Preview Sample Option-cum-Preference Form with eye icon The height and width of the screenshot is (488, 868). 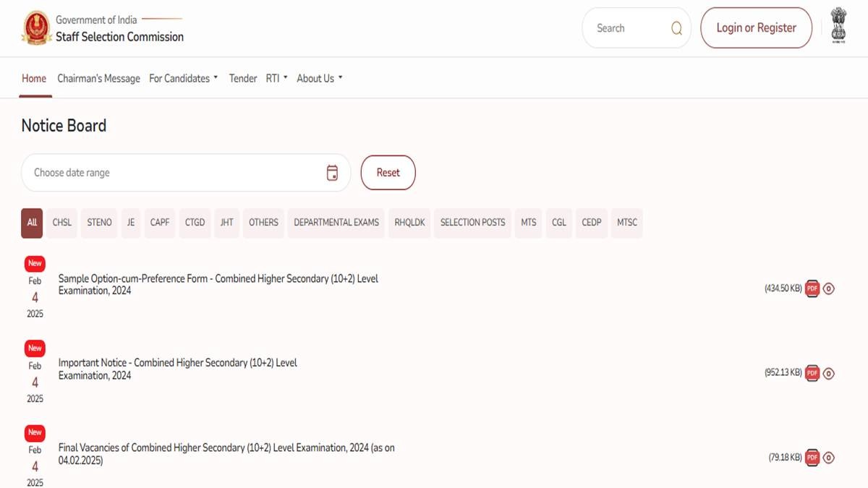(829, 288)
